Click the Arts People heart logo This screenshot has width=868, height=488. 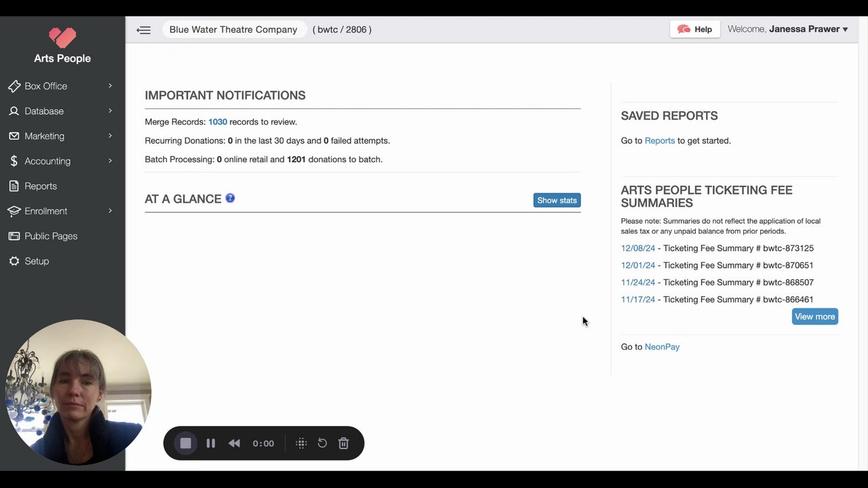click(62, 37)
